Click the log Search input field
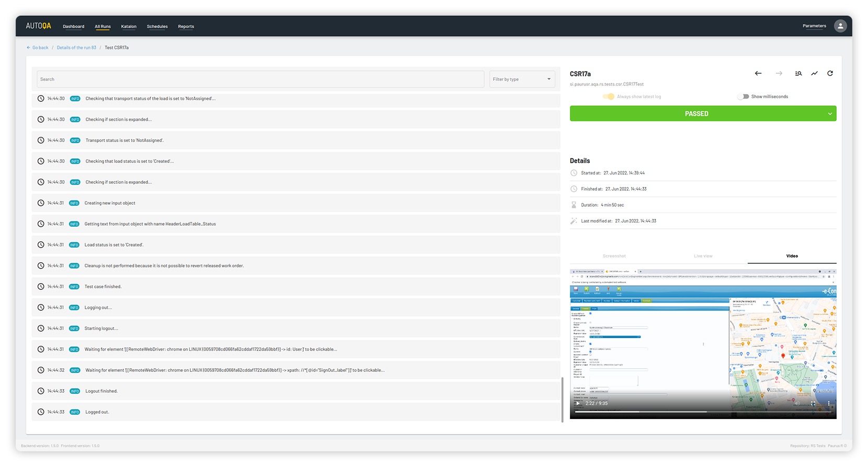Image resolution: width=868 pixels, height=467 pixels. pos(260,79)
